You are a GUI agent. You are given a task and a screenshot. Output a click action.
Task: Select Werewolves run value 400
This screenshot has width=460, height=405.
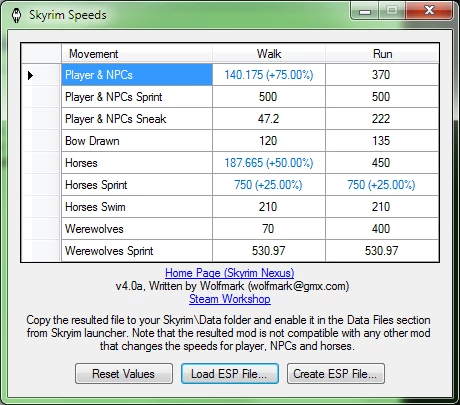point(382,229)
